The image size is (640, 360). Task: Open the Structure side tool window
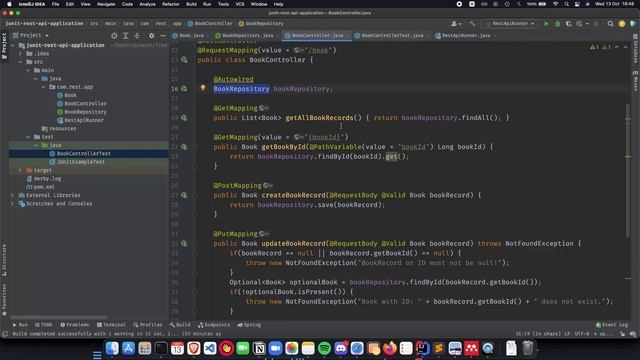[4, 260]
